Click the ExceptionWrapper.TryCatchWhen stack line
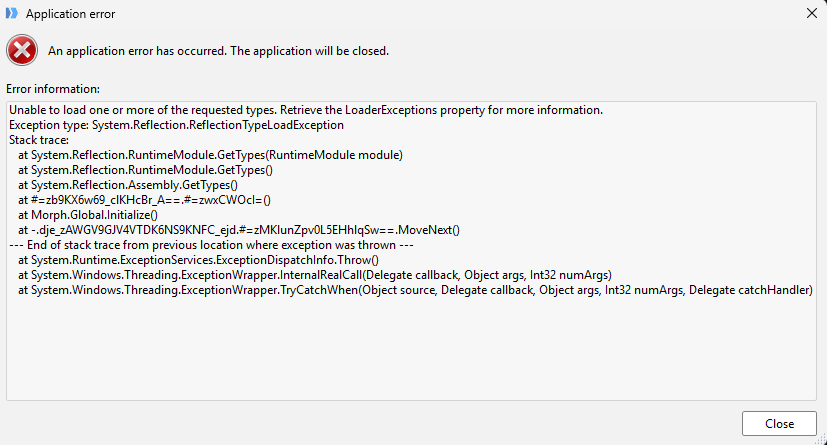The width and height of the screenshot is (827, 445). click(415, 290)
